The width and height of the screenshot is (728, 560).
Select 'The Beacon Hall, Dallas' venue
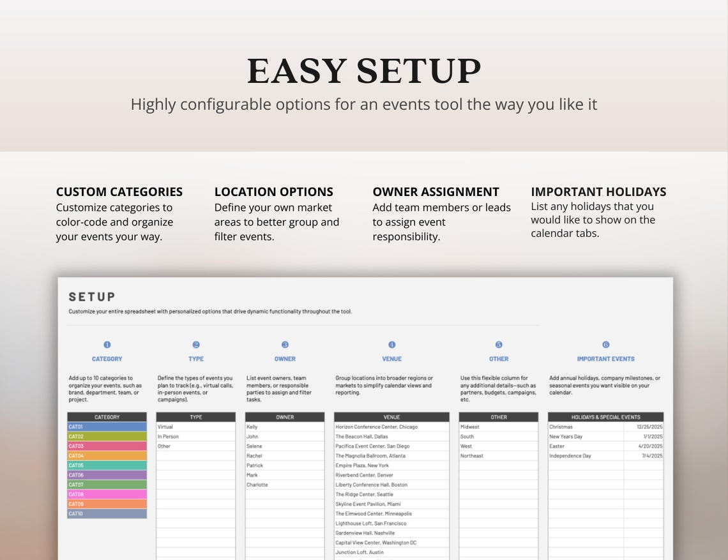coord(392,437)
